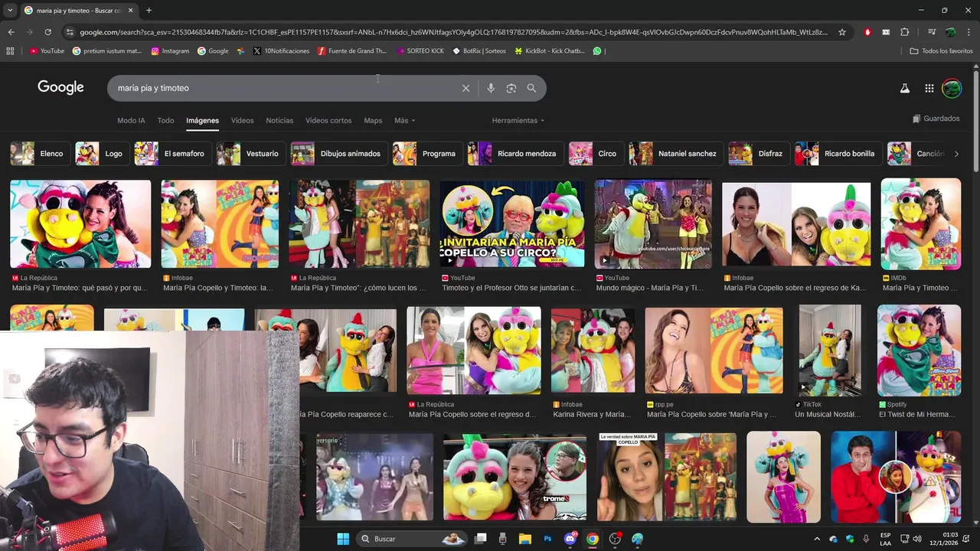Open Search Labs flask icon
Viewport: 980px width, 551px height.
click(904, 88)
